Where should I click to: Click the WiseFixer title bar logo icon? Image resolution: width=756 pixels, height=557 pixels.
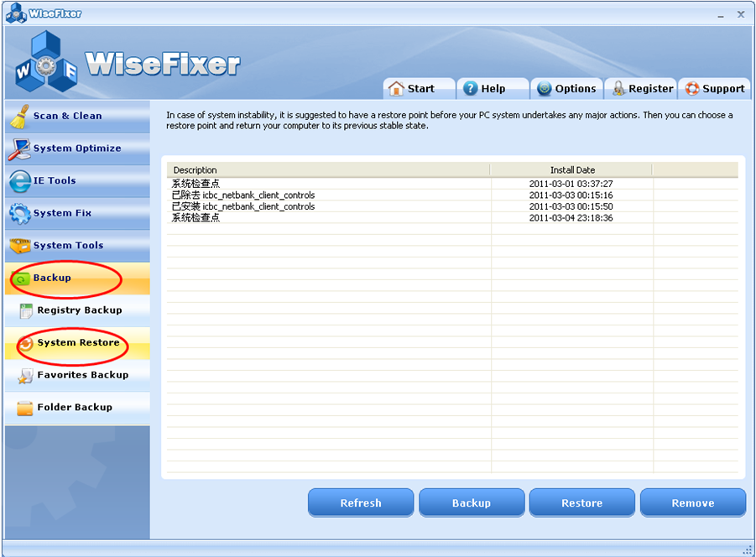click(x=16, y=13)
